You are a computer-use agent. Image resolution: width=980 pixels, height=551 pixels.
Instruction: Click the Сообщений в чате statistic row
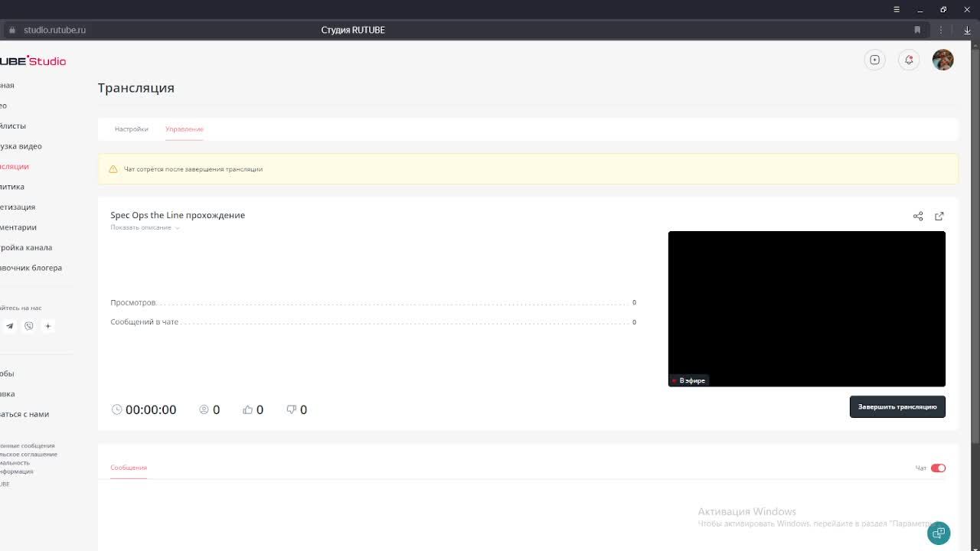(373, 322)
